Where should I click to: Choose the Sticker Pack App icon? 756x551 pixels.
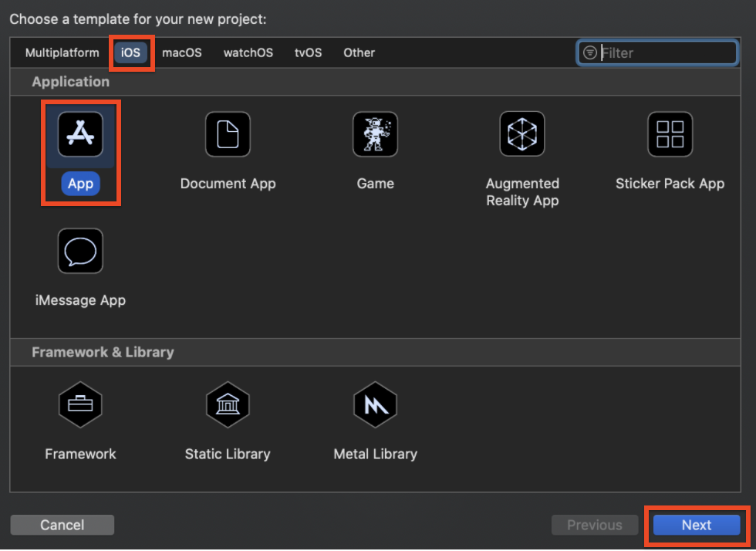point(670,135)
